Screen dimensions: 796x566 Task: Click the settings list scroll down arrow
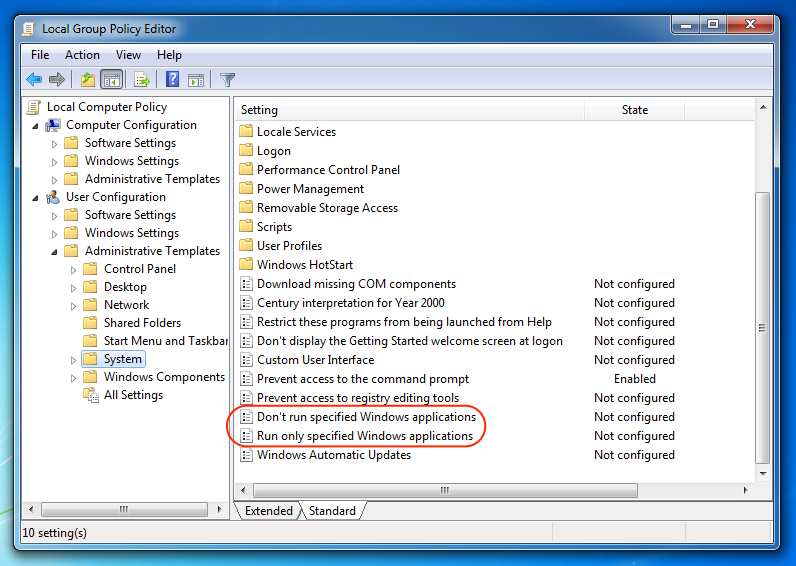(x=763, y=474)
